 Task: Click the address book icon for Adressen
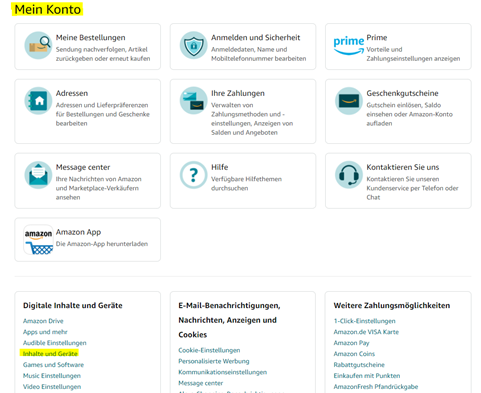coord(38,101)
